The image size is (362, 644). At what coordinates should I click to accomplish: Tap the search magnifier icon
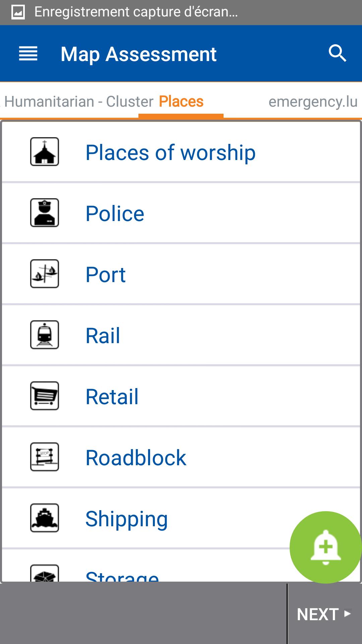337,53
